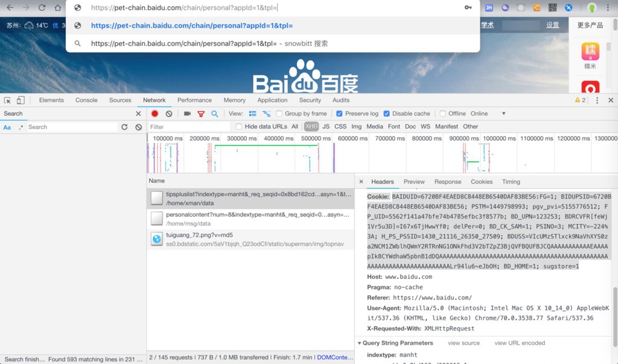
Task: Open the Sources tab
Action: tap(120, 100)
